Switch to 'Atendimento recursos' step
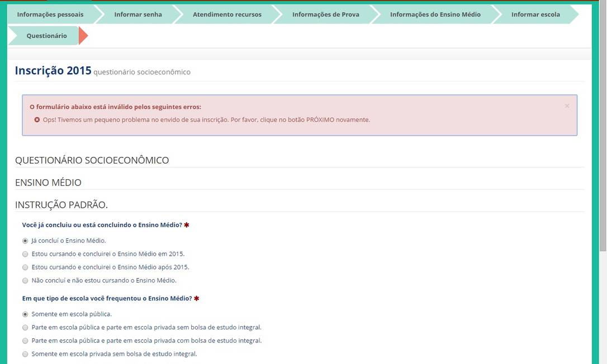 click(x=227, y=15)
